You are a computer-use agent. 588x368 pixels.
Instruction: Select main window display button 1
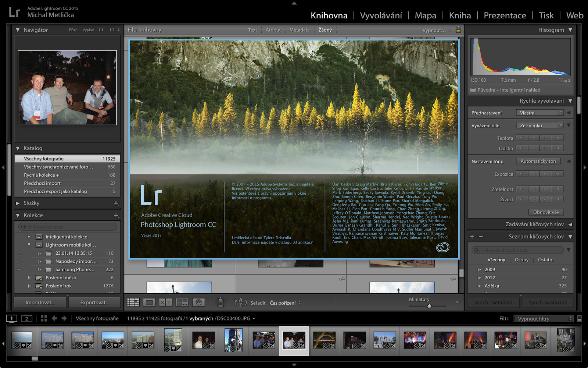(12, 318)
